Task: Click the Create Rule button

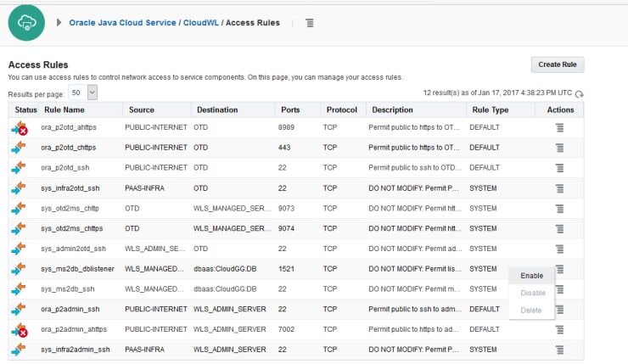Action: click(558, 65)
